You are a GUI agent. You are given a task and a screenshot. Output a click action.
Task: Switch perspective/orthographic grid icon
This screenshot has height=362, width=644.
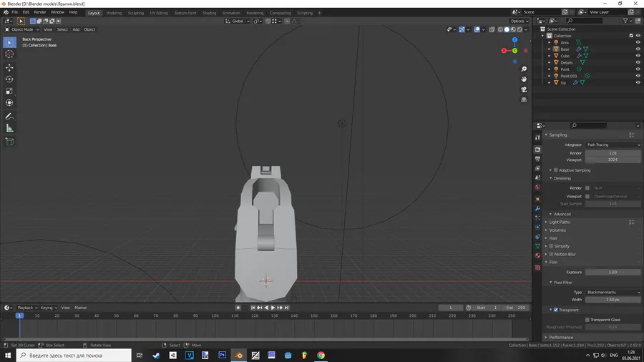[524, 99]
